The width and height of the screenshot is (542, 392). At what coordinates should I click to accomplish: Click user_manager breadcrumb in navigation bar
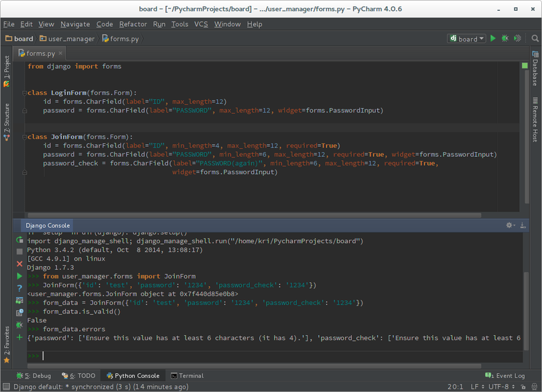click(67, 38)
